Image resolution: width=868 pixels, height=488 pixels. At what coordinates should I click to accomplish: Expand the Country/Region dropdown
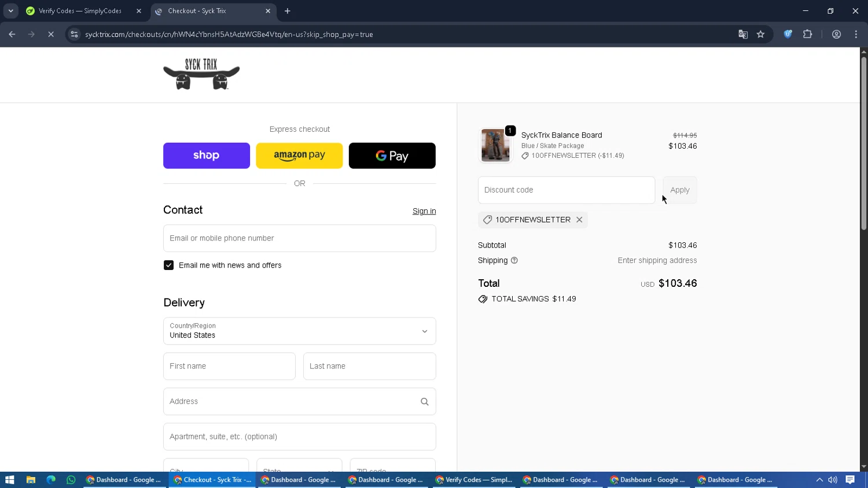click(x=299, y=331)
